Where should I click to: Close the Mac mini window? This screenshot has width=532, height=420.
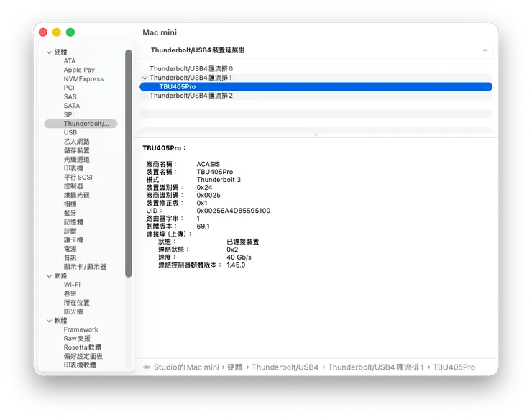(x=43, y=32)
